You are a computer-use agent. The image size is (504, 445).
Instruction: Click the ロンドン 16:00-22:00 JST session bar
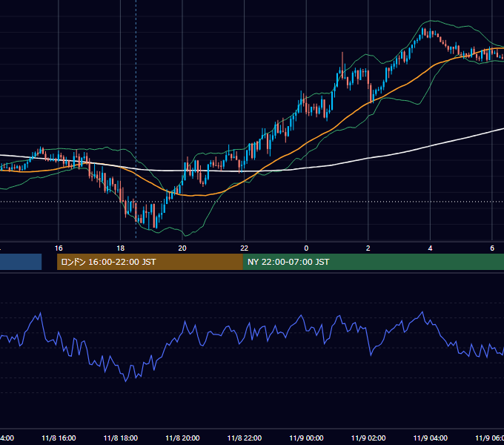tap(150, 262)
